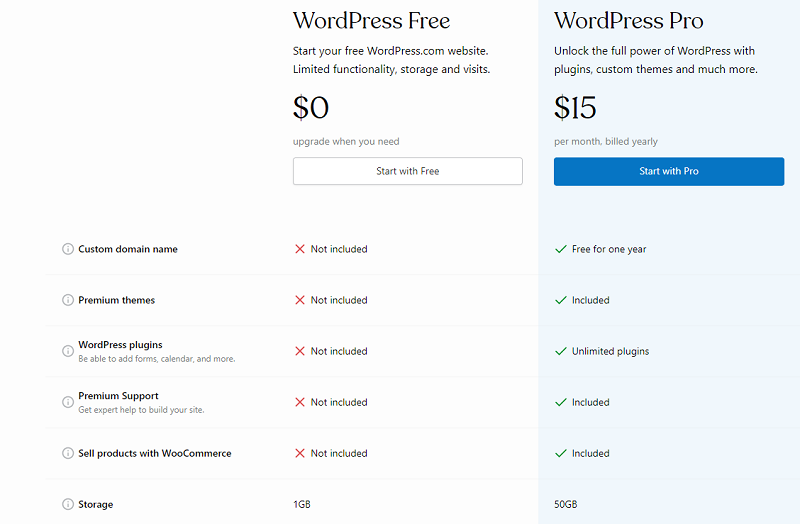
Task: Click the $0 price
Action: pyautogui.click(x=311, y=108)
